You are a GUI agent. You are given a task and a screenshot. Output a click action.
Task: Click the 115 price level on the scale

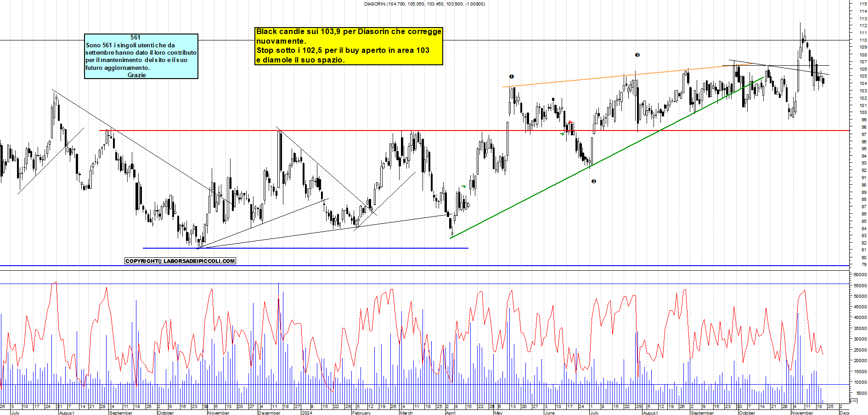coord(863,4)
